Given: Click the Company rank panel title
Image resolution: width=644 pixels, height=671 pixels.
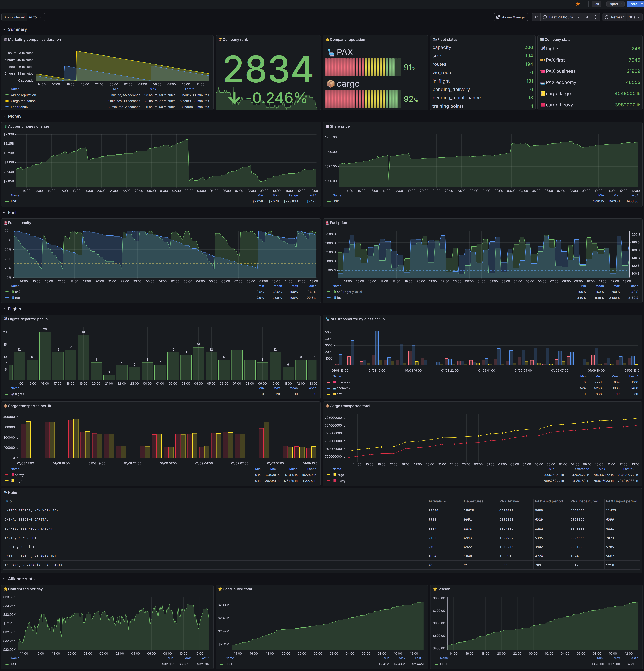Looking at the screenshot, I should coord(235,40).
